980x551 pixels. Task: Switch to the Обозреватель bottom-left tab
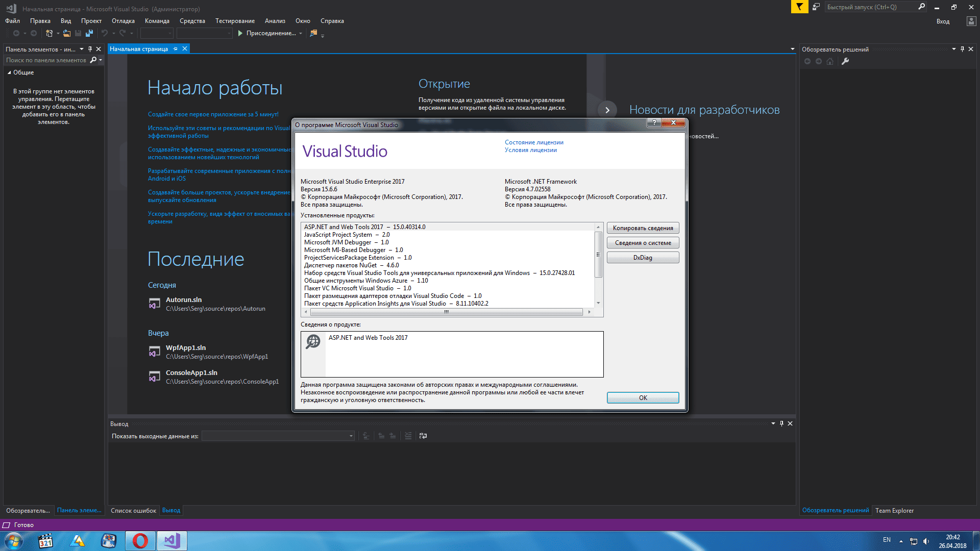coord(28,511)
